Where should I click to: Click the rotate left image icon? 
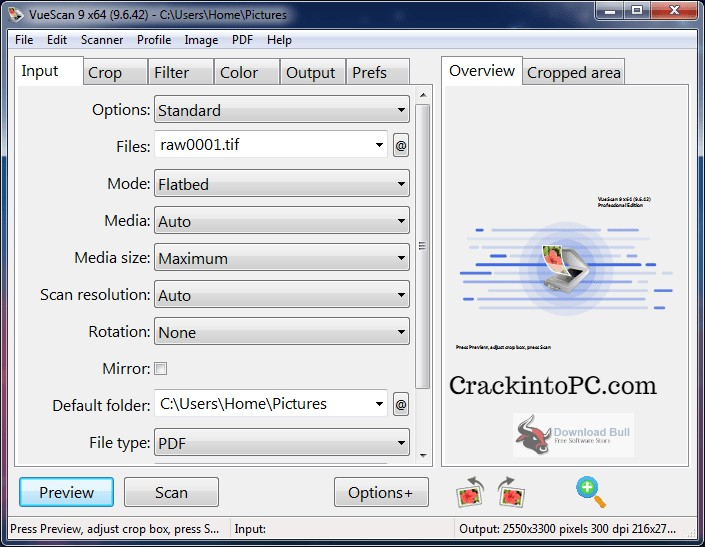click(x=469, y=492)
